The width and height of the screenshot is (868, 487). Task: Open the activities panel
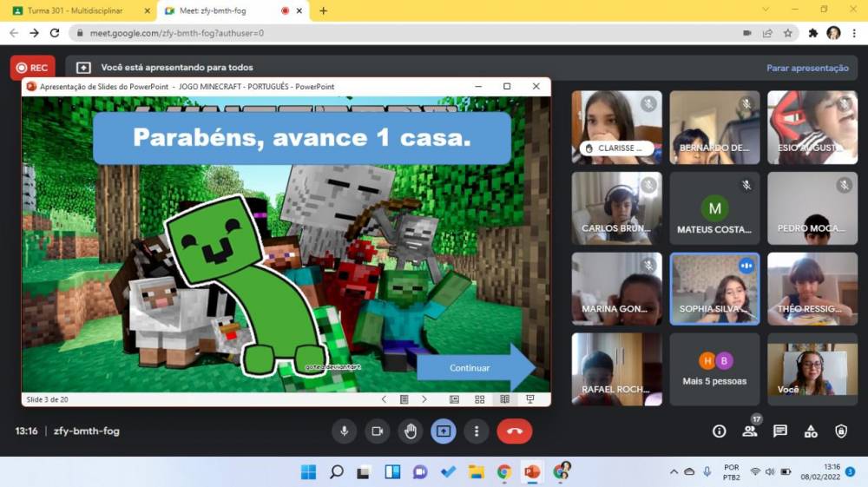tap(810, 431)
